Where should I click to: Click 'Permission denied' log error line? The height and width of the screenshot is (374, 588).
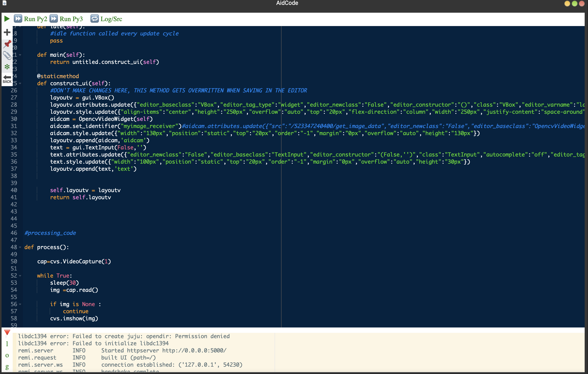[124, 336]
